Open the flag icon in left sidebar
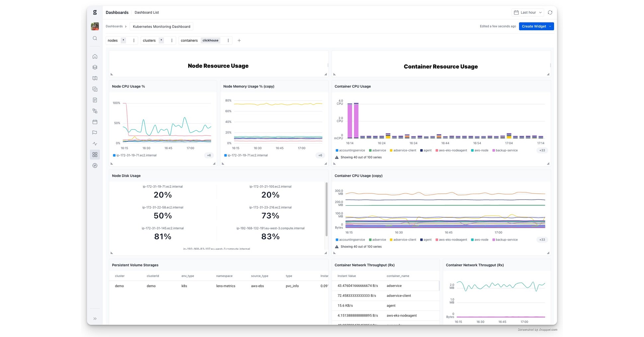This screenshot has height=337, width=644. [x=95, y=133]
